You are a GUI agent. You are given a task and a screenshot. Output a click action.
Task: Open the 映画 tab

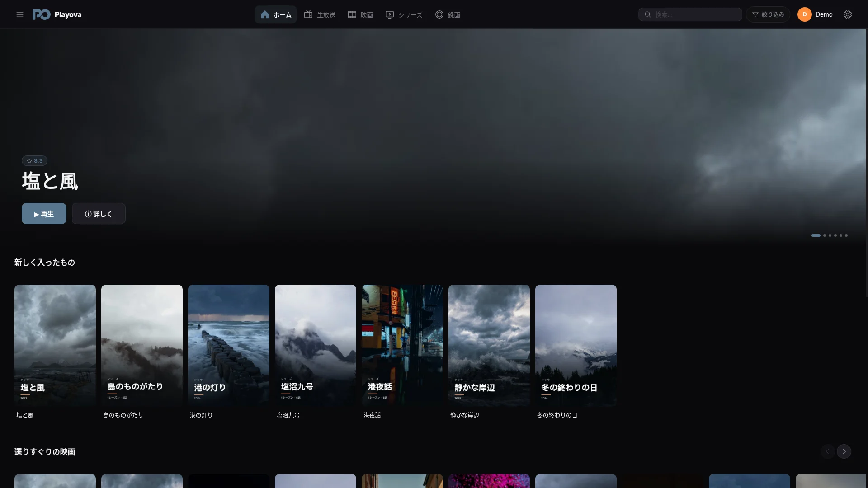click(360, 14)
